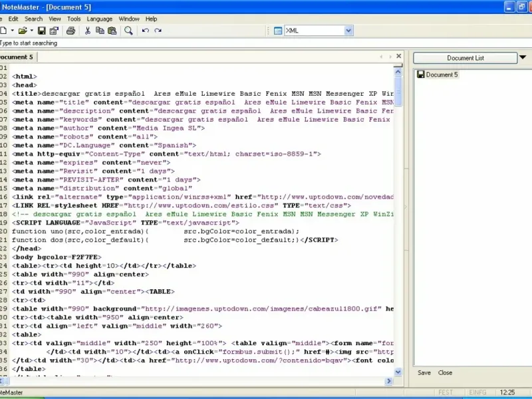Click the Paste clipboard icon
This screenshot has height=399, width=532.
pos(112,31)
